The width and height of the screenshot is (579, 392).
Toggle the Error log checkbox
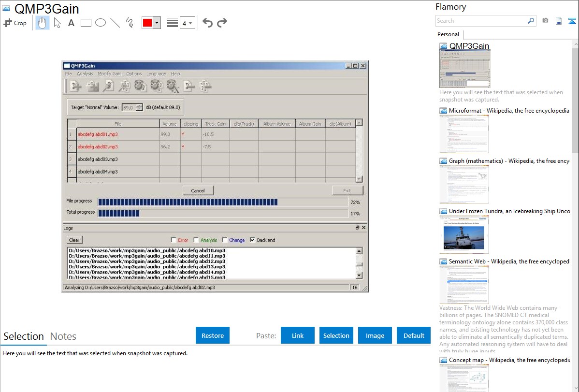point(174,240)
